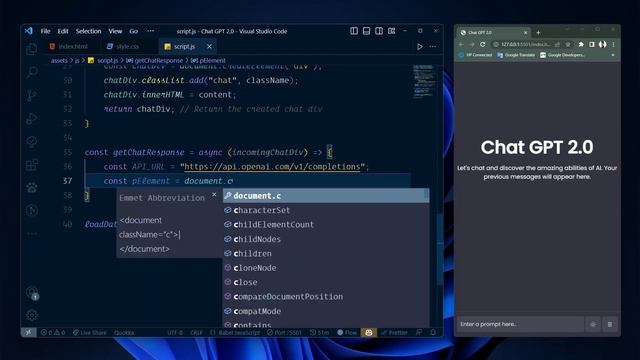Open a new tab in the Chrome window

(x=538, y=32)
